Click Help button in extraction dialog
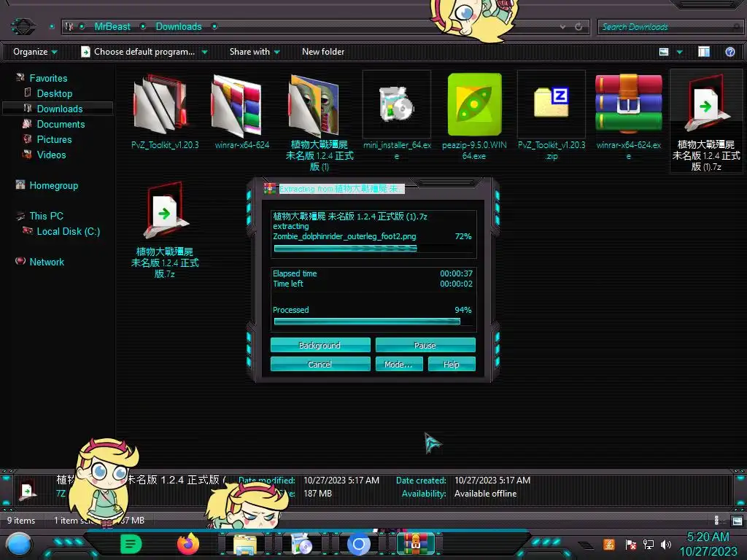Image resolution: width=747 pixels, height=560 pixels. point(452,364)
